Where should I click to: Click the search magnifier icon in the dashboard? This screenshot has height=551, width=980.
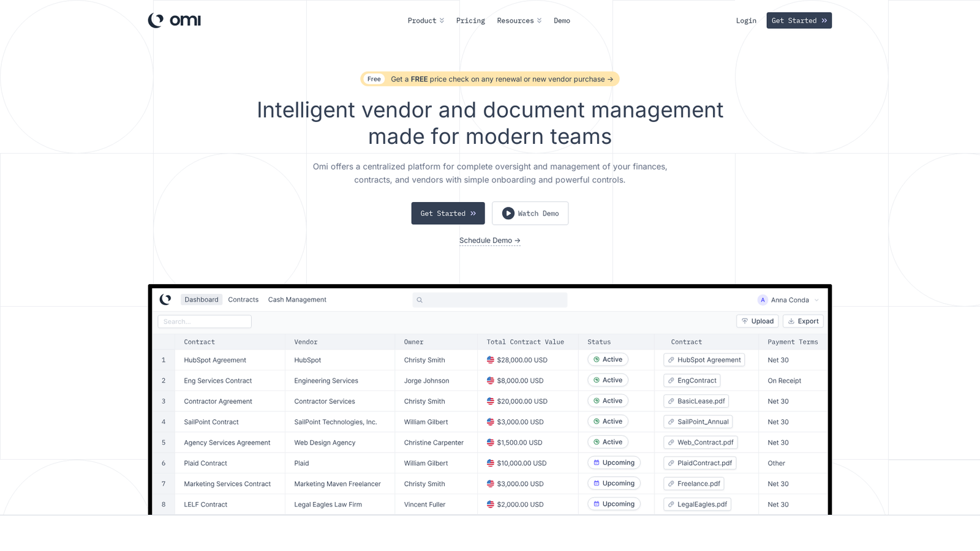pos(420,300)
